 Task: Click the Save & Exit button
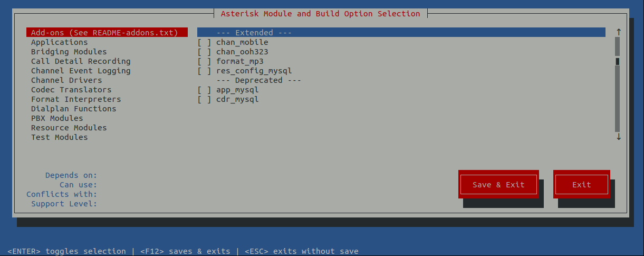coord(498,185)
